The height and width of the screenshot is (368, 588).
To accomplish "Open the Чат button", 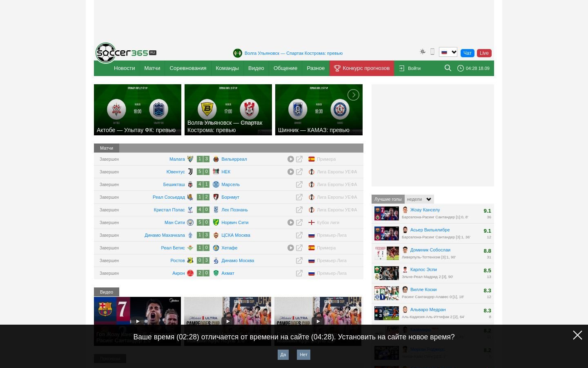I will click(468, 53).
